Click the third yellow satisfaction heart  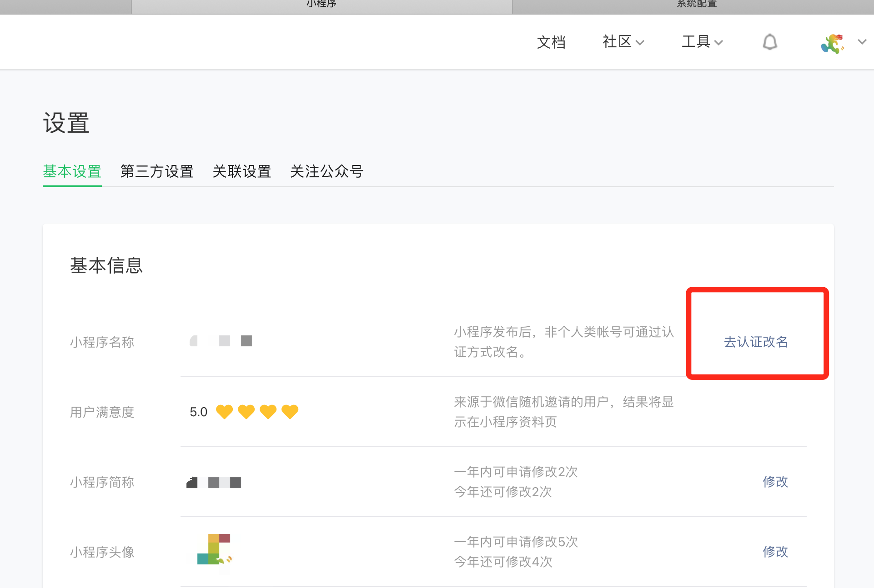pyautogui.click(x=268, y=412)
